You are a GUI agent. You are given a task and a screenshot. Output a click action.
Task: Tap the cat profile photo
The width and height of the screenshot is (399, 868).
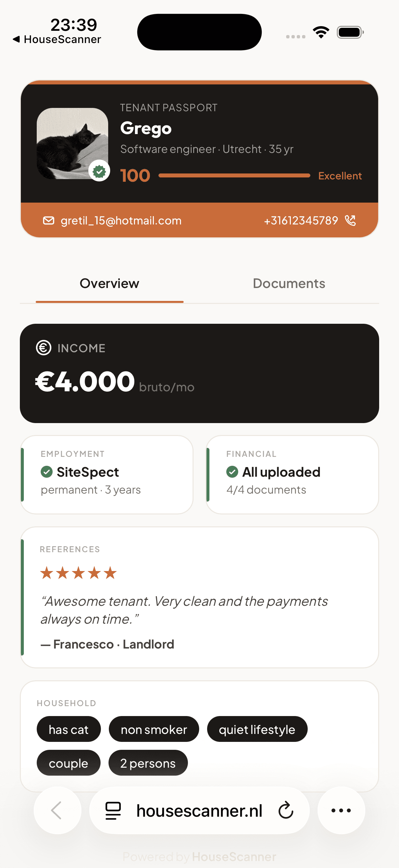[x=72, y=143]
